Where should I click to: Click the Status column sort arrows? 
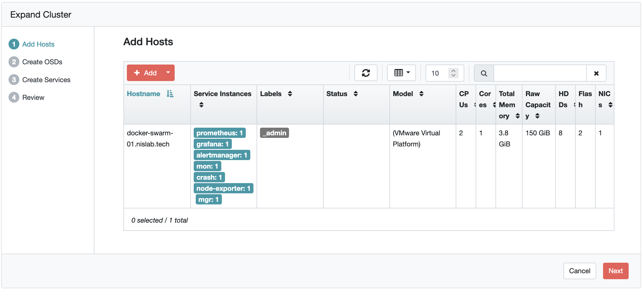tap(356, 94)
